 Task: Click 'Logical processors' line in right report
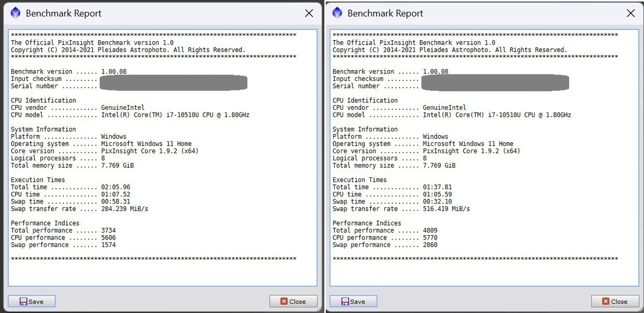point(379,158)
